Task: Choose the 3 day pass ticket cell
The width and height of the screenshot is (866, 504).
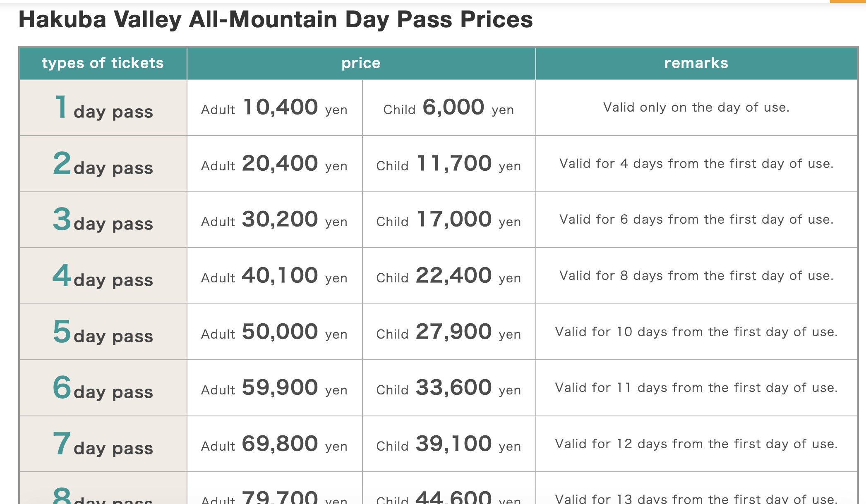Action: click(103, 220)
